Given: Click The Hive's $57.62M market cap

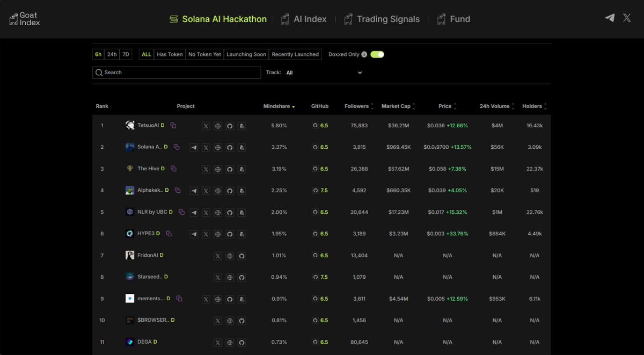Looking at the screenshot, I should coord(398,169).
